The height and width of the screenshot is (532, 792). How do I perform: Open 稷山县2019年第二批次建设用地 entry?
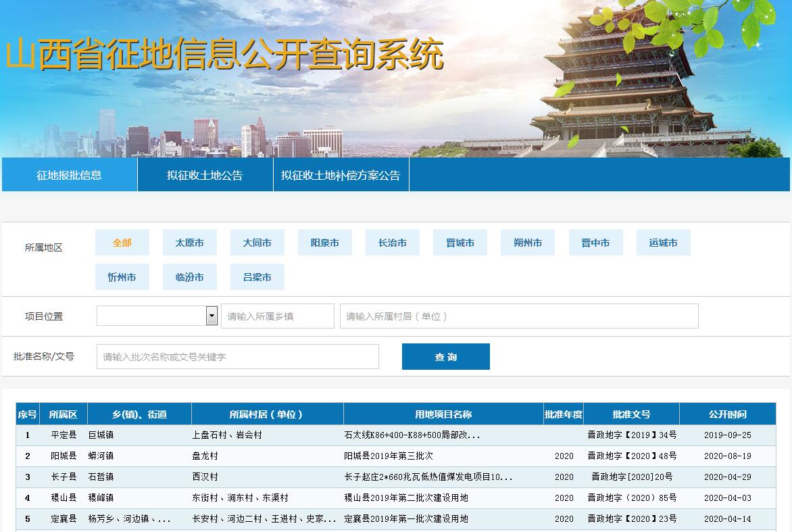(405, 498)
